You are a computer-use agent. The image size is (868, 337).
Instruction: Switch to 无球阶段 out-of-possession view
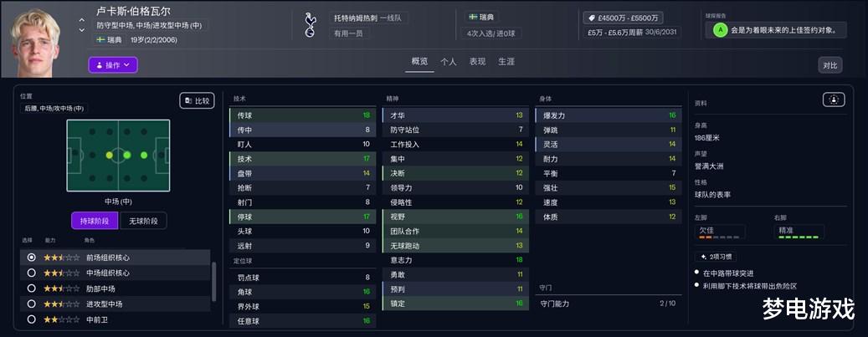coord(144,220)
